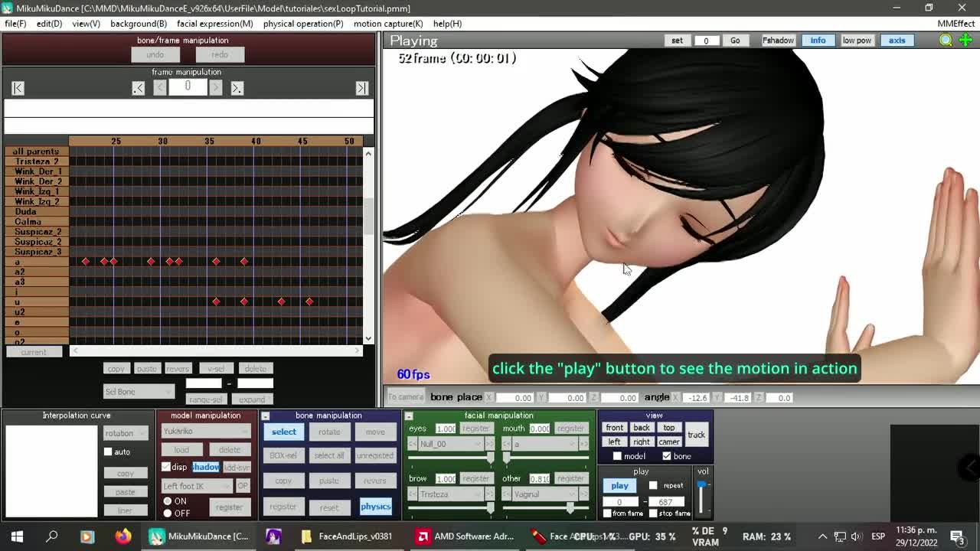Uncheck the model disp checkbox
The height and width of the screenshot is (551, 980).
pyautogui.click(x=166, y=467)
